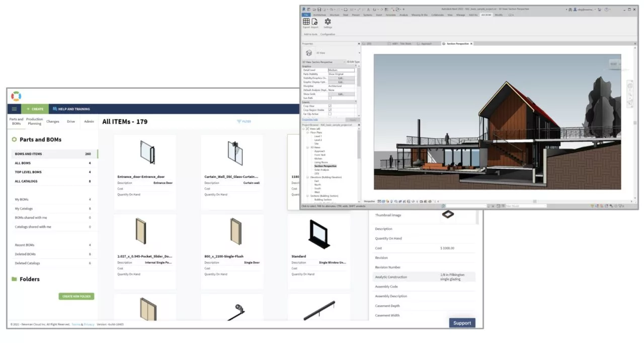Close the Revit Project Browser panel
Image resolution: width=644 pixels, height=343 pixels.
pyautogui.click(x=359, y=125)
